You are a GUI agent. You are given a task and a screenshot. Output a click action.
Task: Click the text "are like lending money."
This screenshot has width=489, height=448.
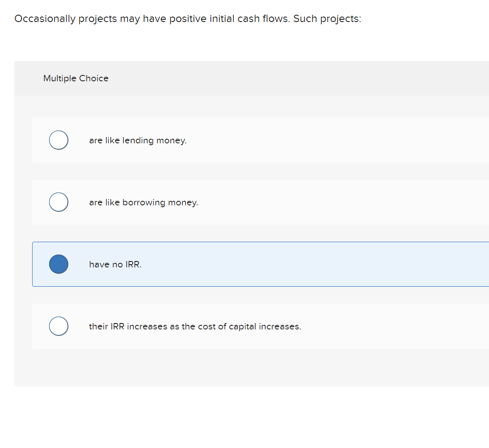[138, 140]
